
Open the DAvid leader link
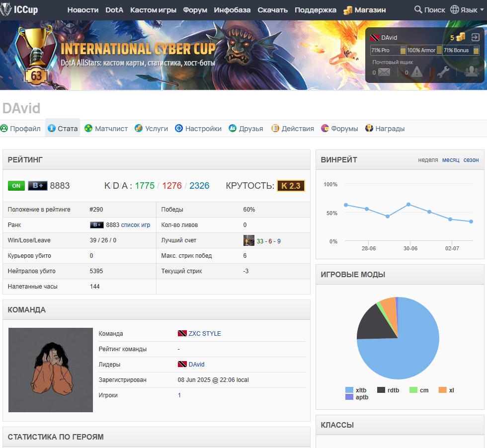click(196, 364)
